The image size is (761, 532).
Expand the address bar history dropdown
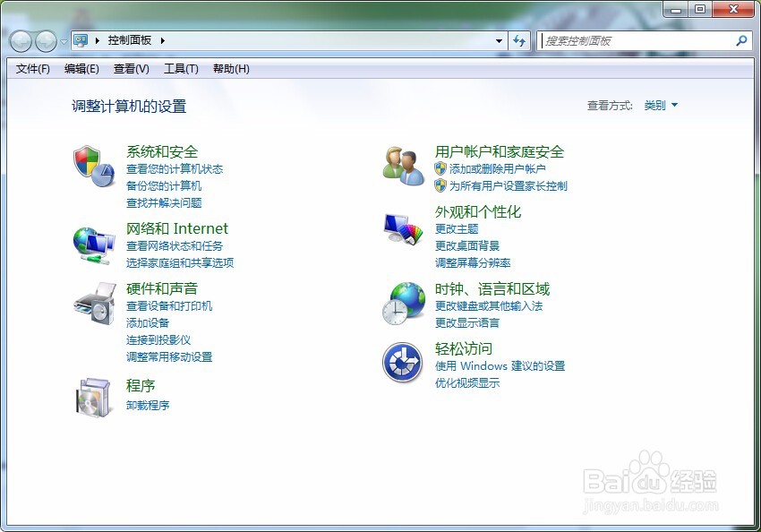click(499, 41)
